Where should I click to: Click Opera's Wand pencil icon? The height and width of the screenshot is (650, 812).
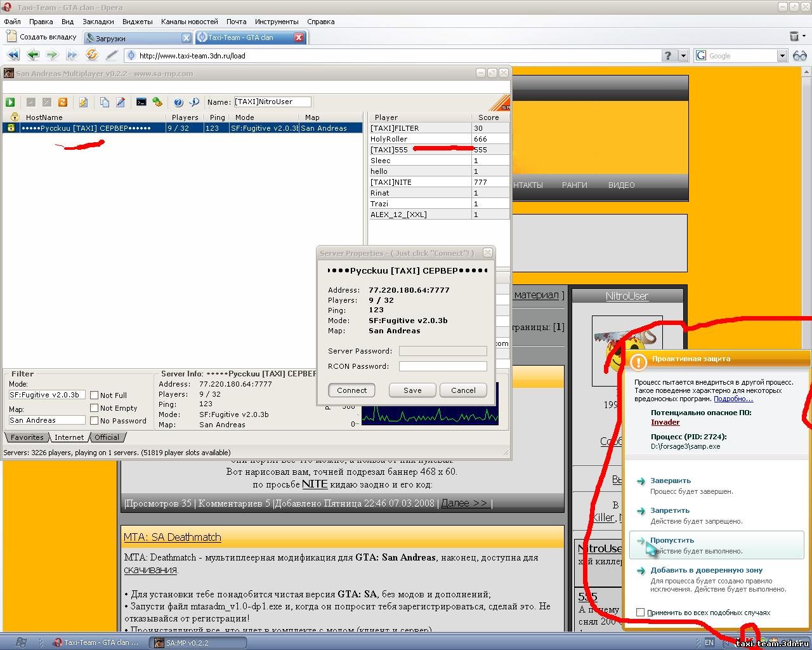click(x=112, y=55)
